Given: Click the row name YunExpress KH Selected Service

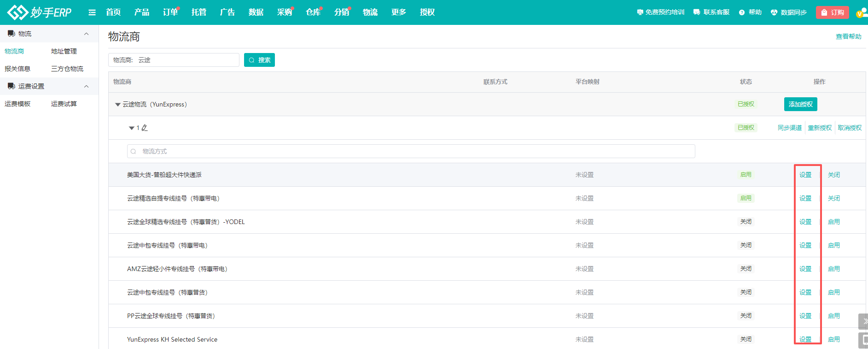Looking at the screenshot, I should [x=172, y=339].
